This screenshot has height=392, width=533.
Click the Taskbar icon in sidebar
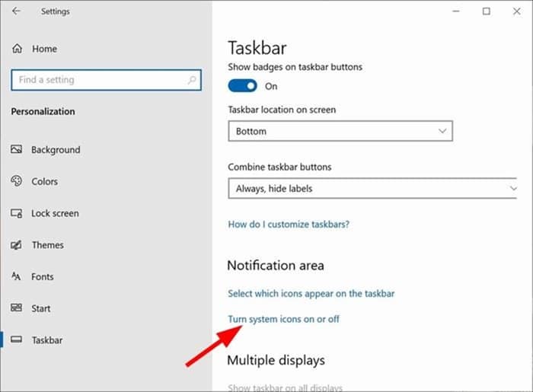16,339
